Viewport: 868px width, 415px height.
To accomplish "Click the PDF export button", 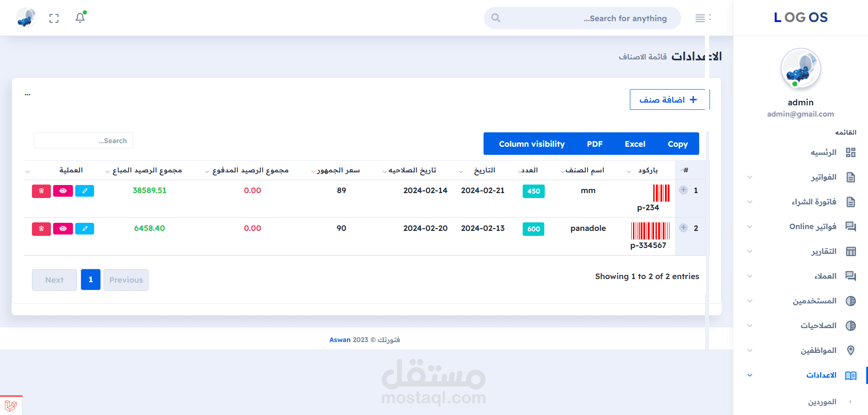I will click(x=595, y=144).
